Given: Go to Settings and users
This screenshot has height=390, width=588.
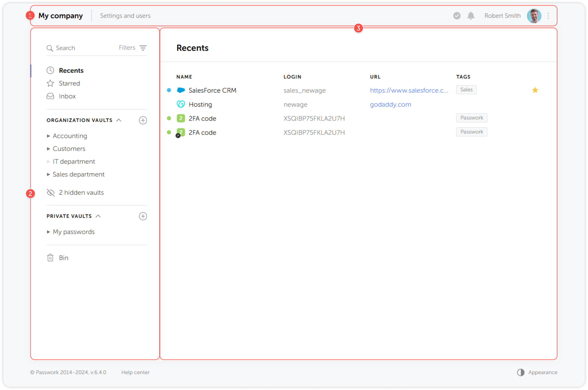Looking at the screenshot, I should coord(125,16).
